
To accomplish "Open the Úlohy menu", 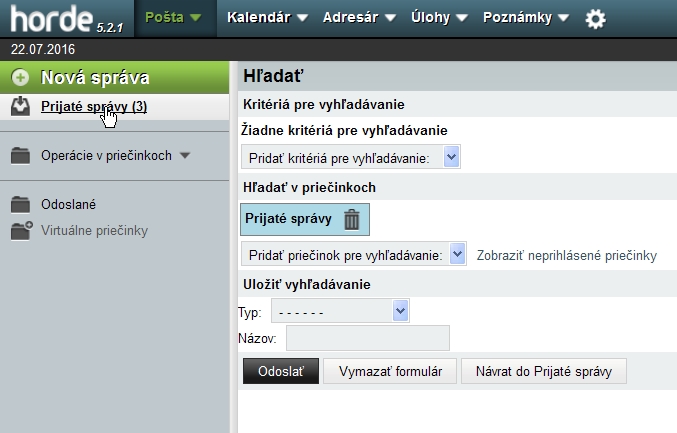I will (436, 18).
